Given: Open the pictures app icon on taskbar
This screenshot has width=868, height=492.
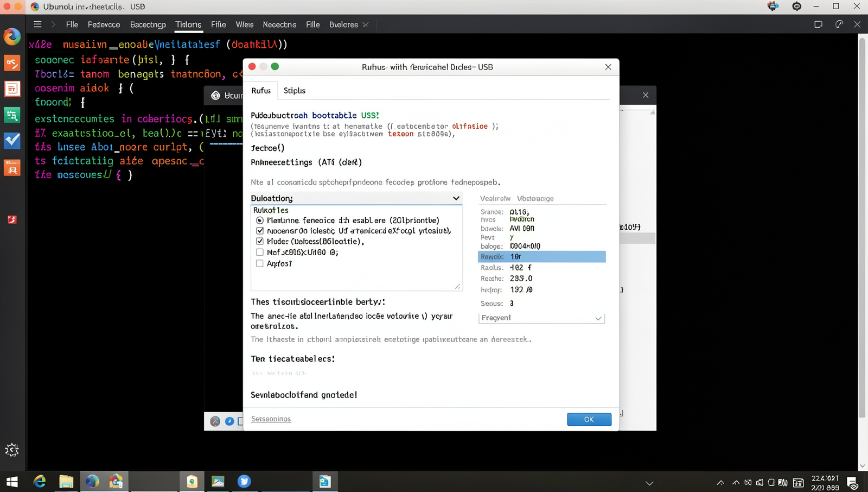Looking at the screenshot, I should pos(218,481).
